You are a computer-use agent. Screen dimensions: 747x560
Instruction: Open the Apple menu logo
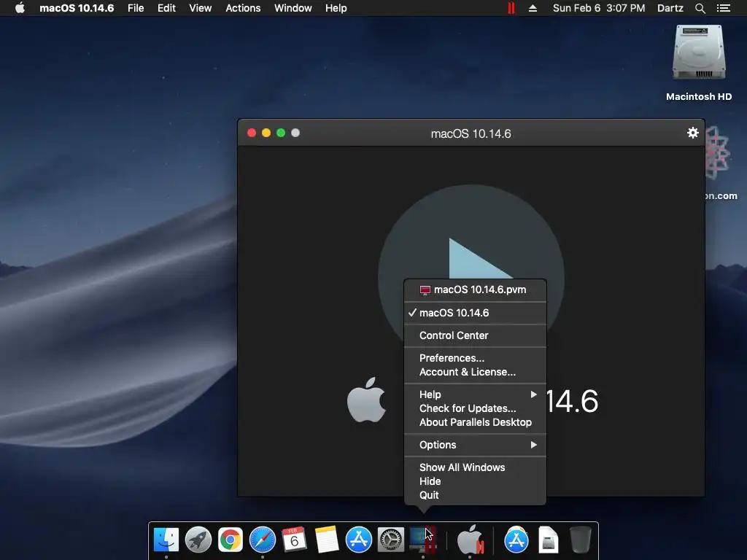[20, 7]
